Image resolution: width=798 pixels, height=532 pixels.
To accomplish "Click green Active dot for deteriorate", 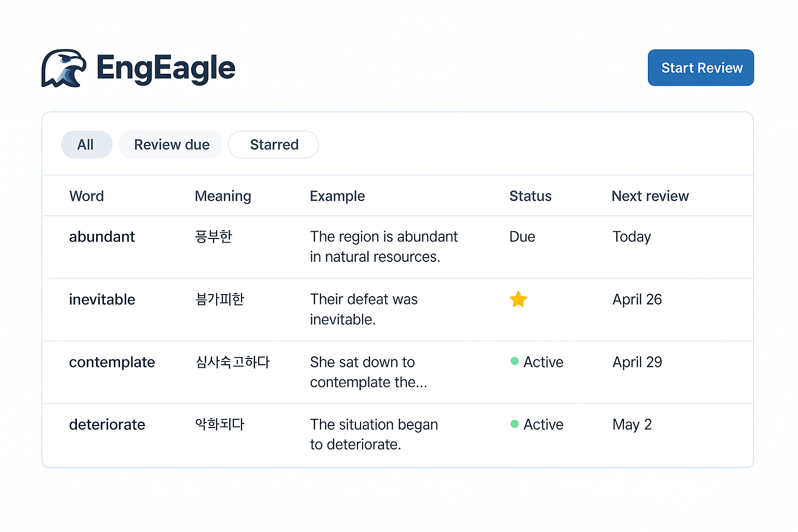I will (514, 424).
